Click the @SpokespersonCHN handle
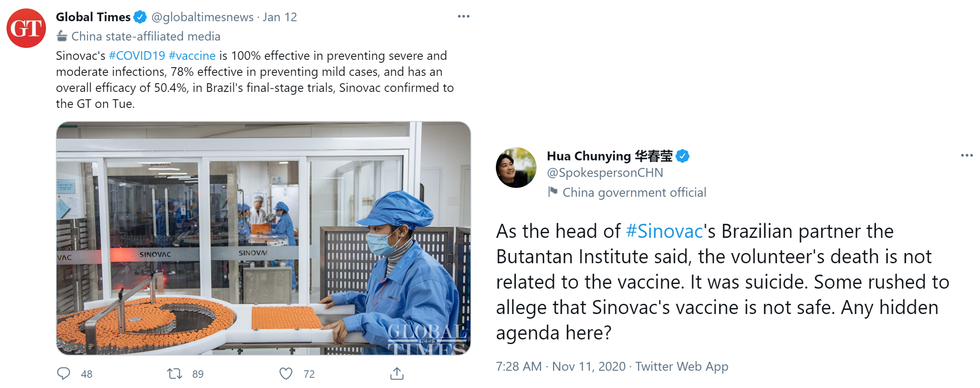 [605, 173]
